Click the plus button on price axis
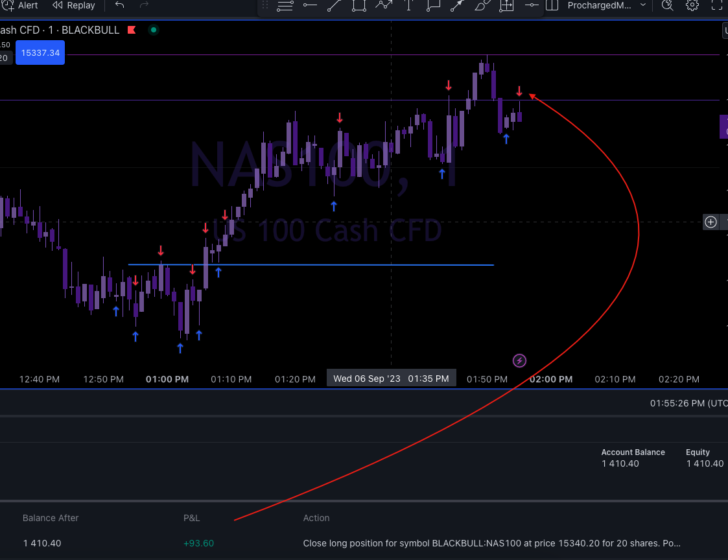The image size is (728, 560). (710, 222)
